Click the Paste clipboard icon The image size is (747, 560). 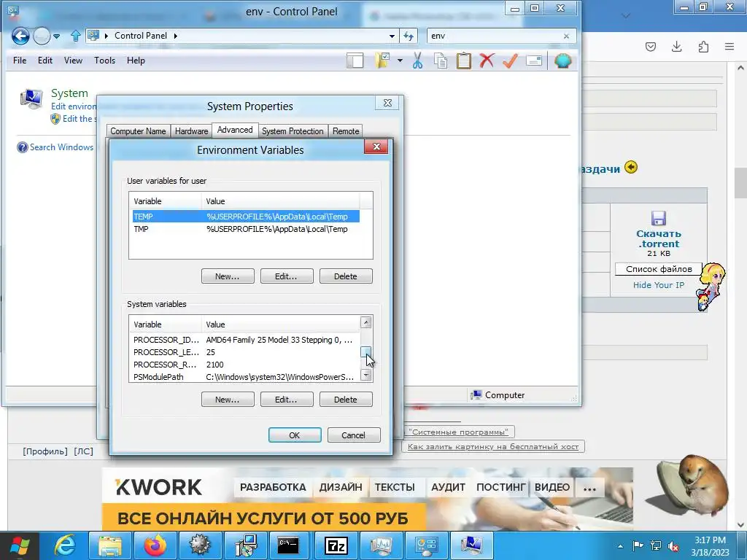coord(463,61)
